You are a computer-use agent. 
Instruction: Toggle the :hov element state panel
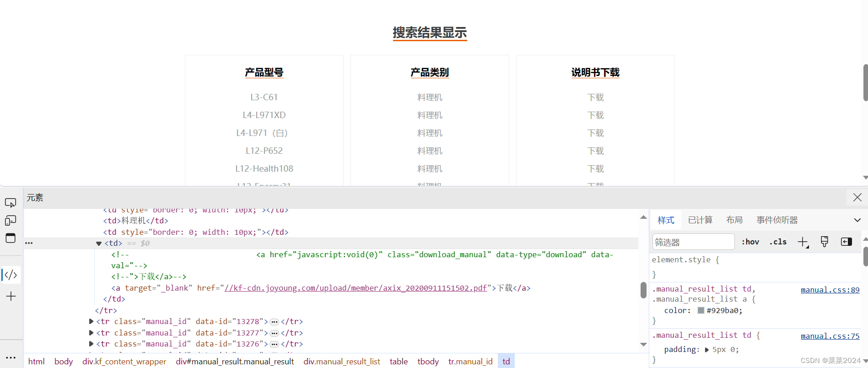tap(750, 242)
